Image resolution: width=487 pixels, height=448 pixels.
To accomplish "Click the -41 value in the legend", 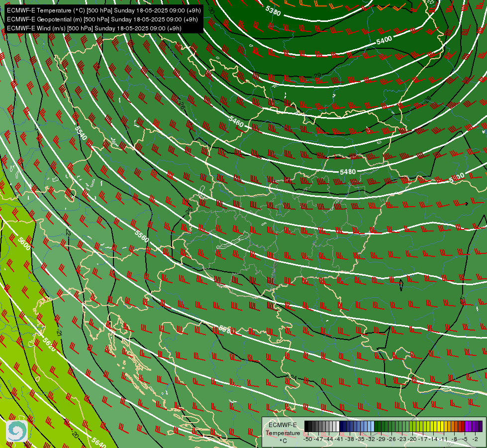I will pos(339,439).
